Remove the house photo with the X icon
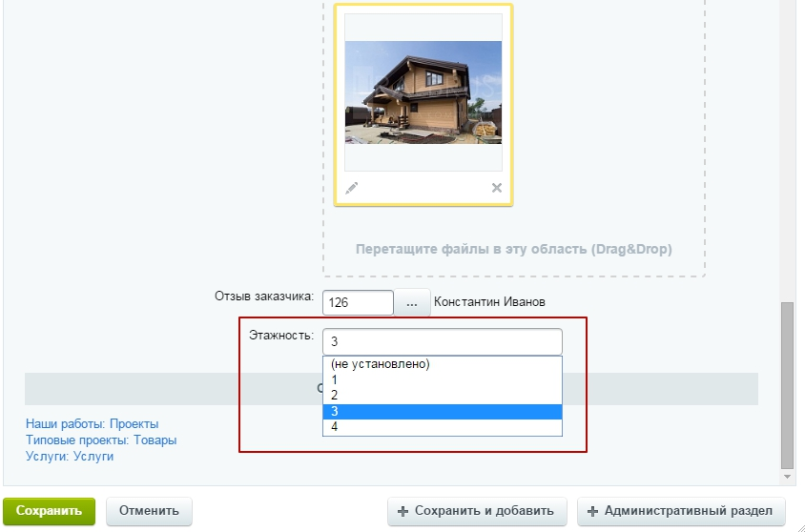This screenshot has width=805, height=532. (x=497, y=188)
